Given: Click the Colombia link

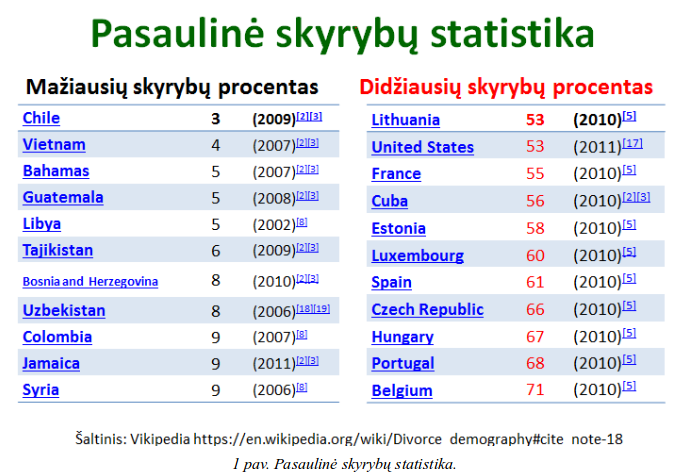Looking at the screenshot, I should [x=57, y=337].
